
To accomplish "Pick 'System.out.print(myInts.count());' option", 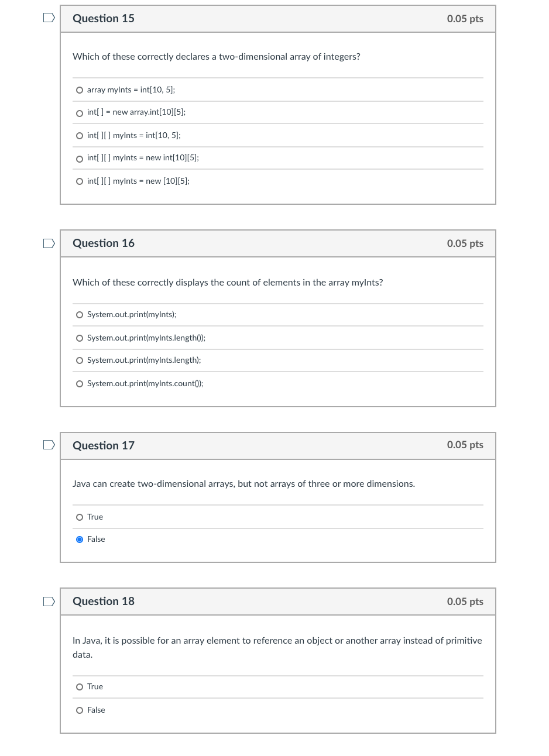I will 80,384.
